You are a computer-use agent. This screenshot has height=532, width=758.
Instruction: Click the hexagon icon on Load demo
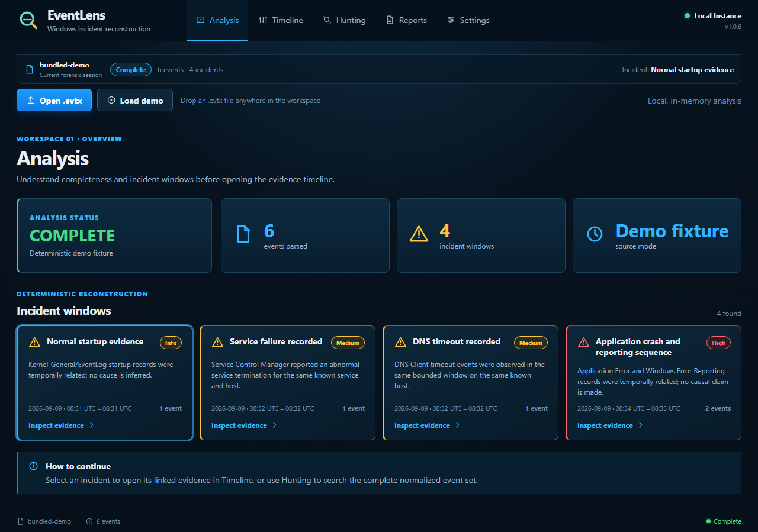[111, 101]
